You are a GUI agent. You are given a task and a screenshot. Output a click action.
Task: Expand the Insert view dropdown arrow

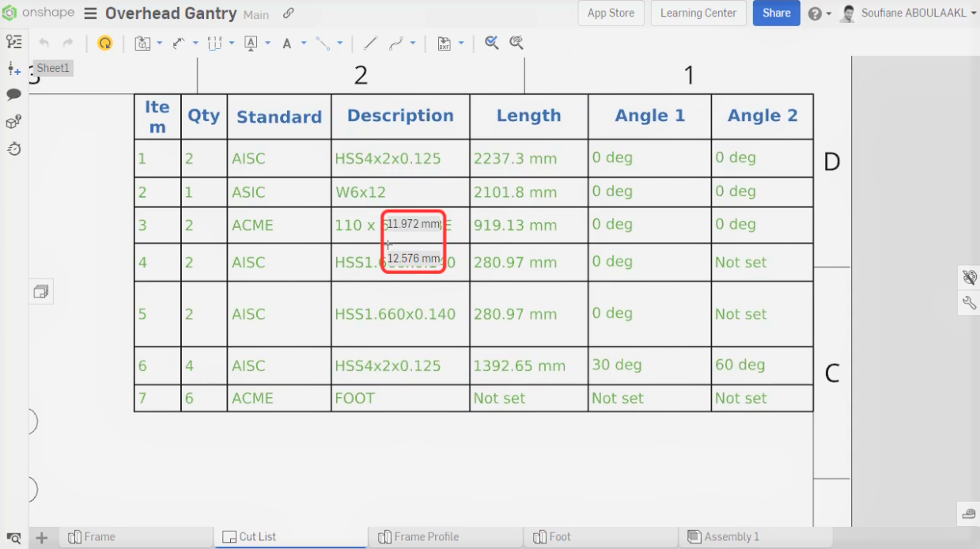(159, 44)
